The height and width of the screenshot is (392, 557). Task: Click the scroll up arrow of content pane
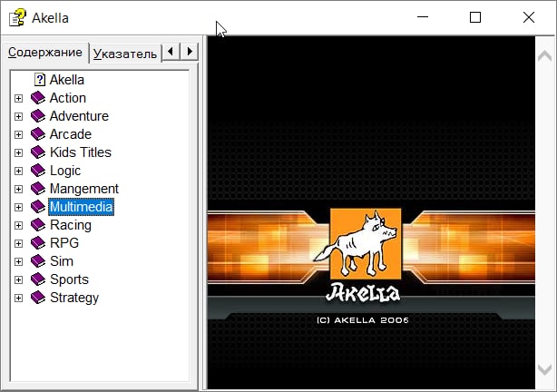click(544, 55)
